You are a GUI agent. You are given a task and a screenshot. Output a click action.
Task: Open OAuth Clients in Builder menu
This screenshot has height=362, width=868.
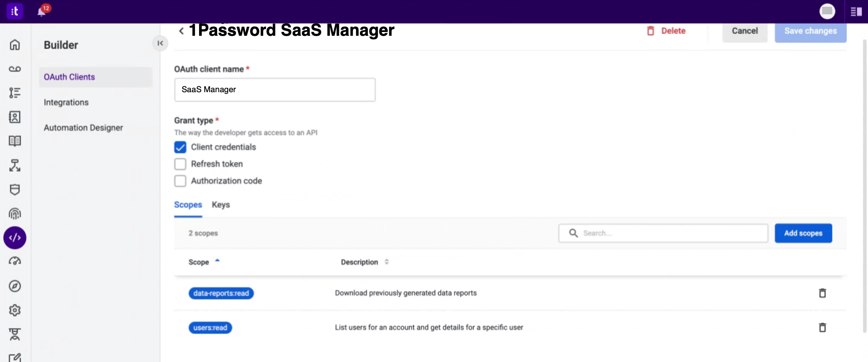(x=96, y=77)
